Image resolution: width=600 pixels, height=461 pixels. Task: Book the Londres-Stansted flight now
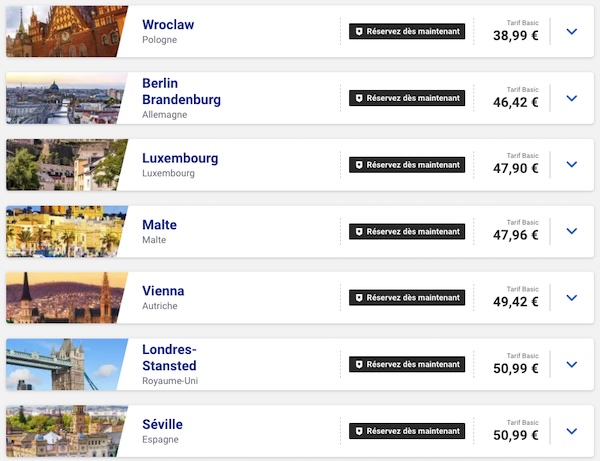[407, 364]
